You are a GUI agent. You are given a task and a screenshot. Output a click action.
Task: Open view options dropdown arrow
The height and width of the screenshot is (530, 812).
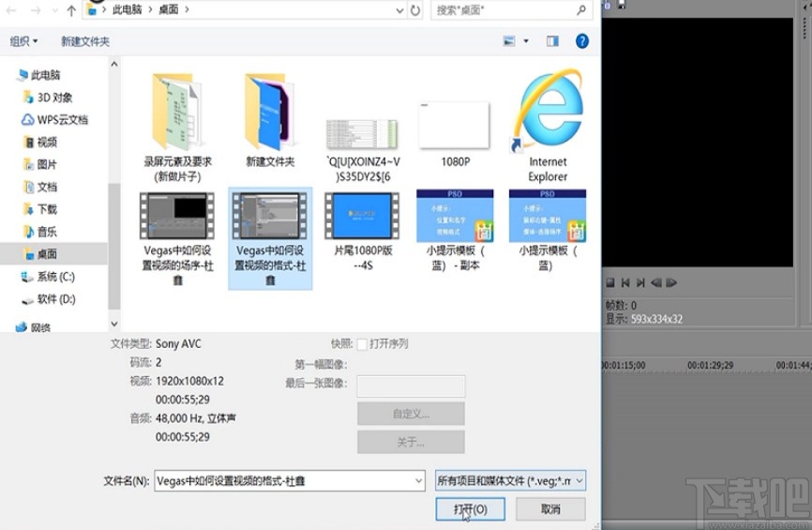[x=526, y=41]
